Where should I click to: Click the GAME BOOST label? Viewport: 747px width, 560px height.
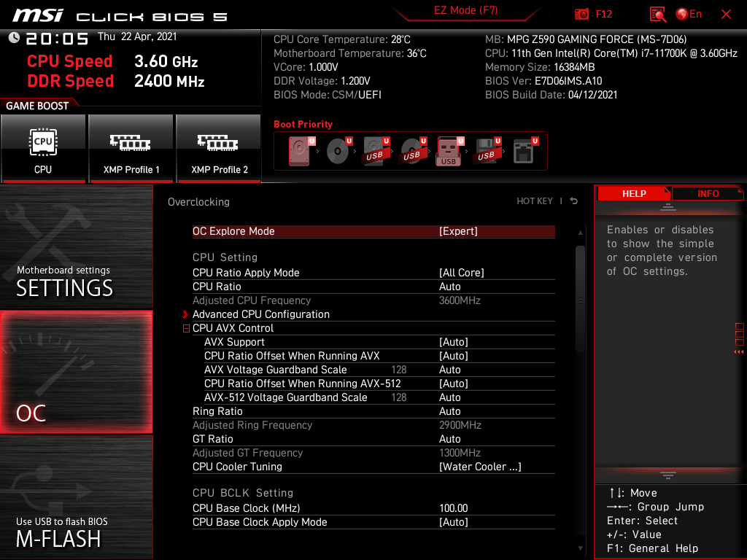point(37,106)
